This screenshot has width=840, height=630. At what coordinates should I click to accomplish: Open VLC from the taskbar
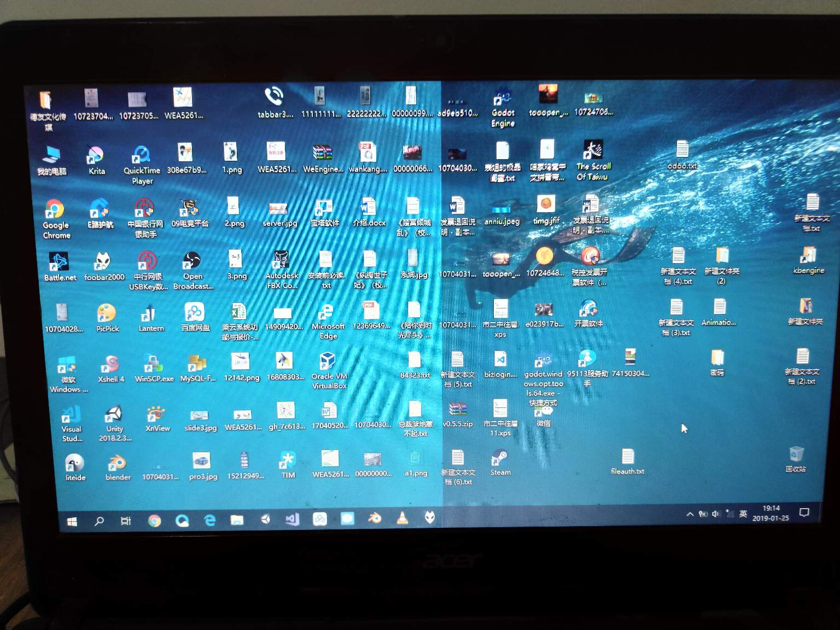[x=402, y=518]
